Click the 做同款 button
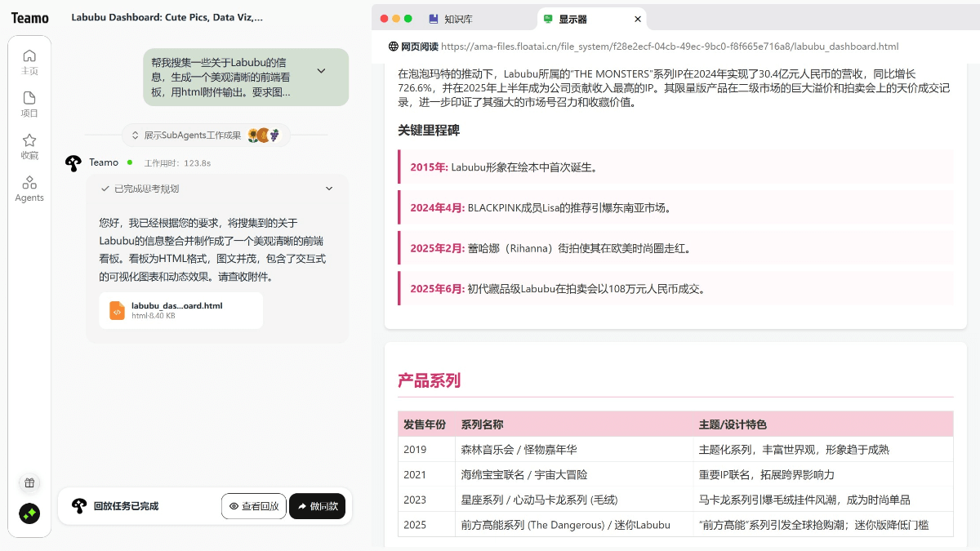Image resolution: width=980 pixels, height=551 pixels. tap(317, 506)
